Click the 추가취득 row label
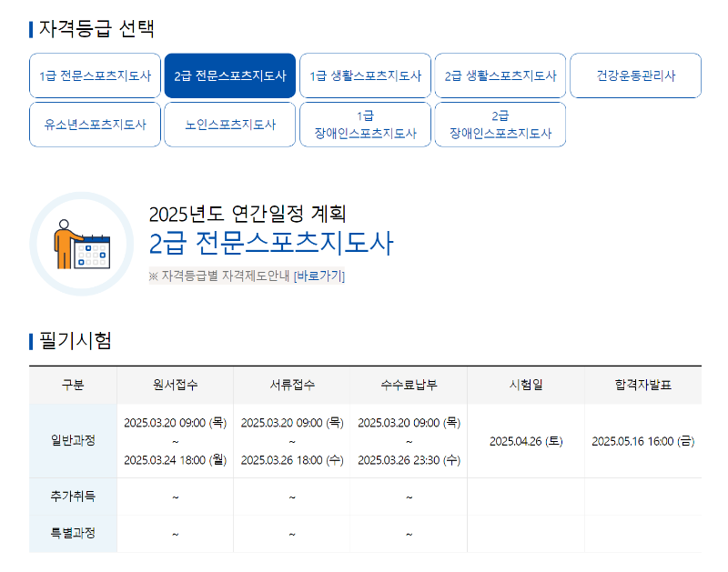The image size is (728, 572). [73, 497]
